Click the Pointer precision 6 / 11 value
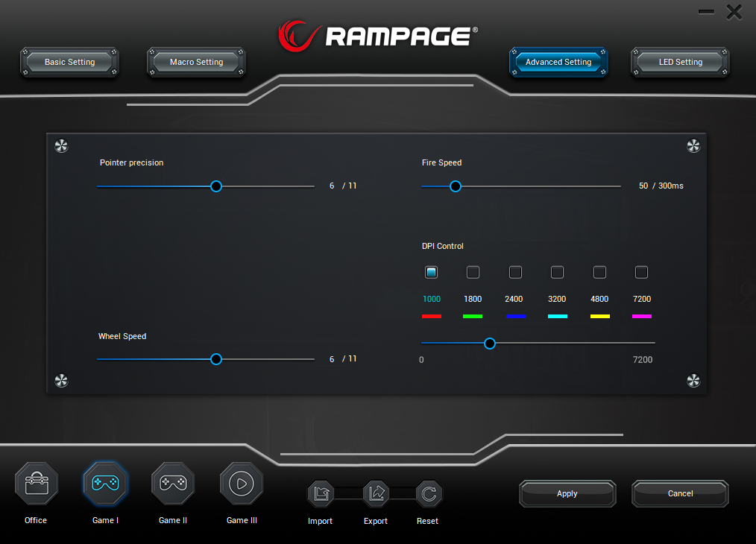The height and width of the screenshot is (544, 756). pos(343,186)
